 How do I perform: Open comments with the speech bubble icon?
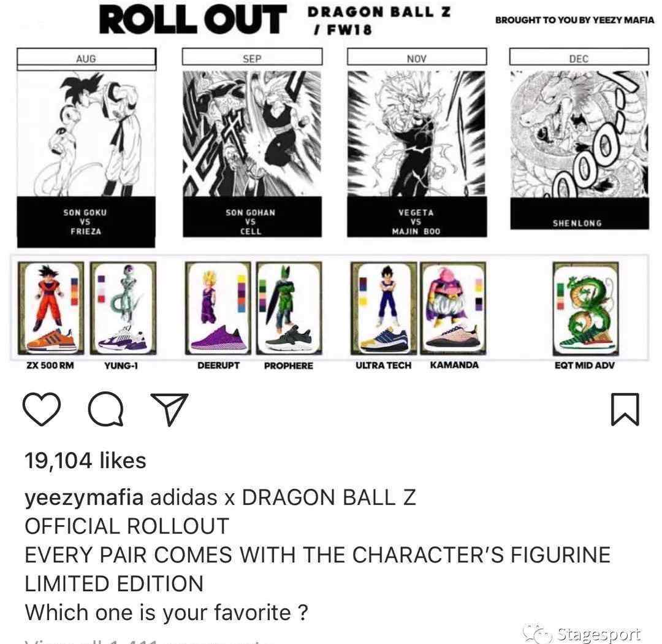(105, 408)
